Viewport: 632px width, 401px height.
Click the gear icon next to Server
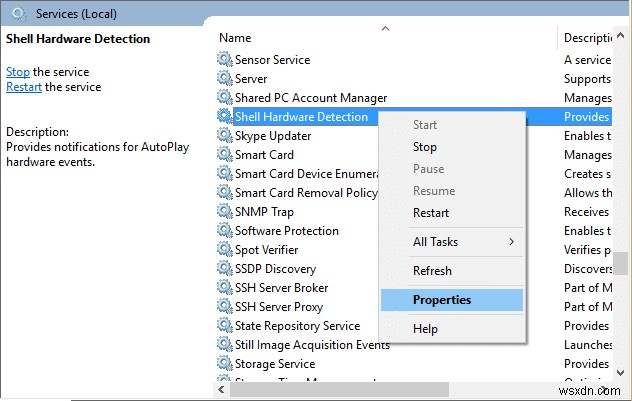click(224, 79)
